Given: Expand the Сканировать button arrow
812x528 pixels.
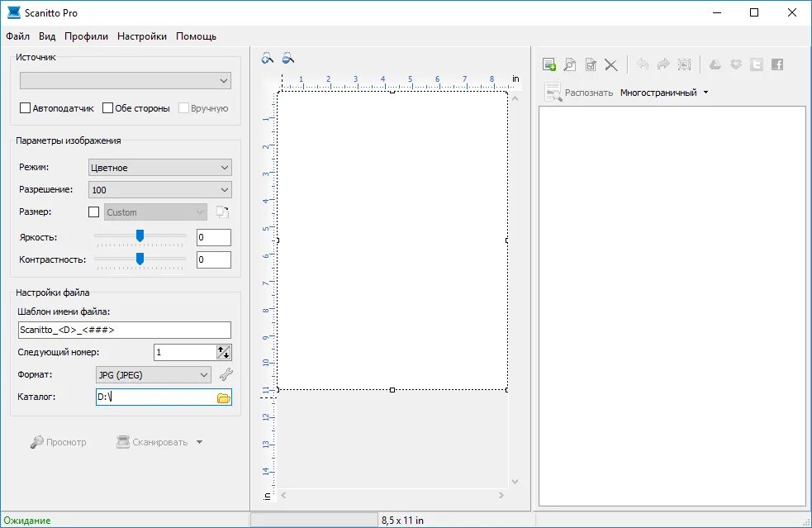Looking at the screenshot, I should pos(199,442).
